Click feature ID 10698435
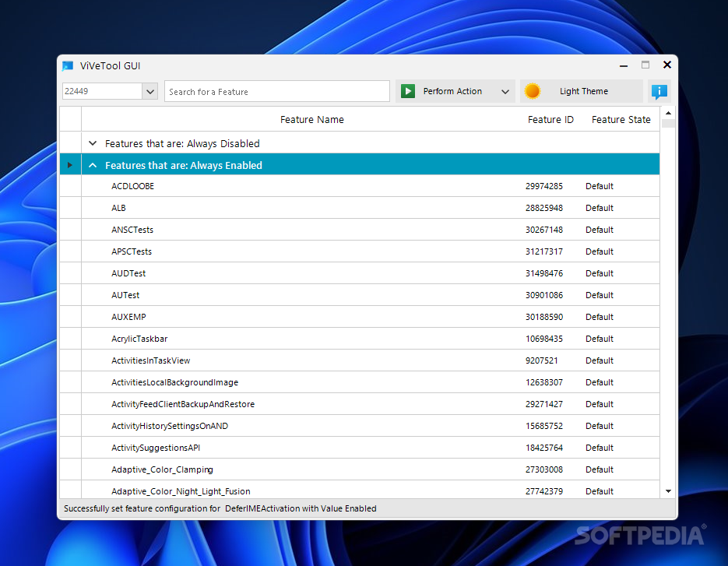This screenshot has height=566, width=728. tap(543, 339)
